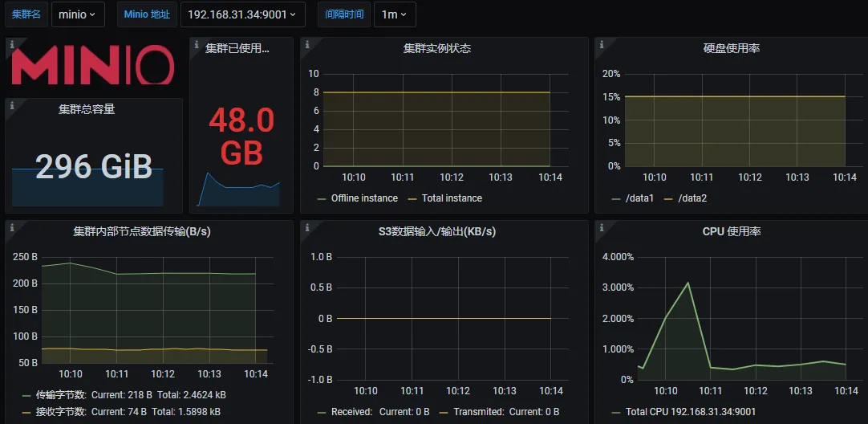Click the info icon on the 集群实例状态 panel
The height and width of the screenshot is (424, 868).
click(306, 44)
